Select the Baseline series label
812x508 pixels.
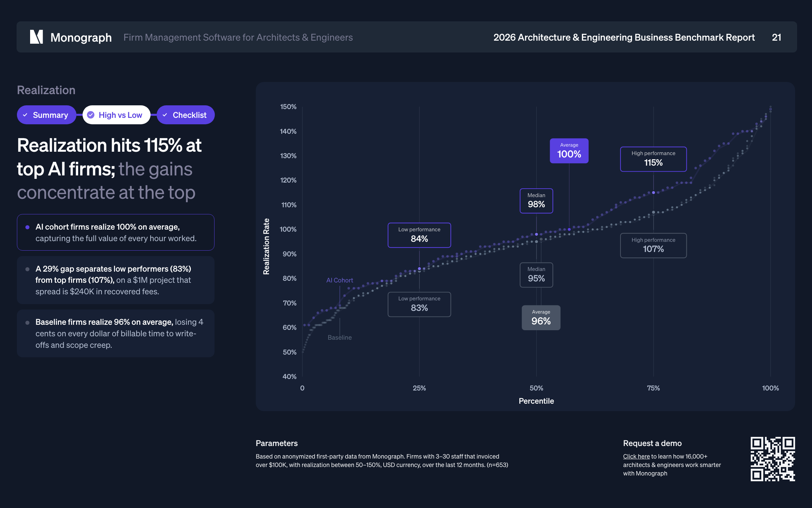[x=339, y=338]
